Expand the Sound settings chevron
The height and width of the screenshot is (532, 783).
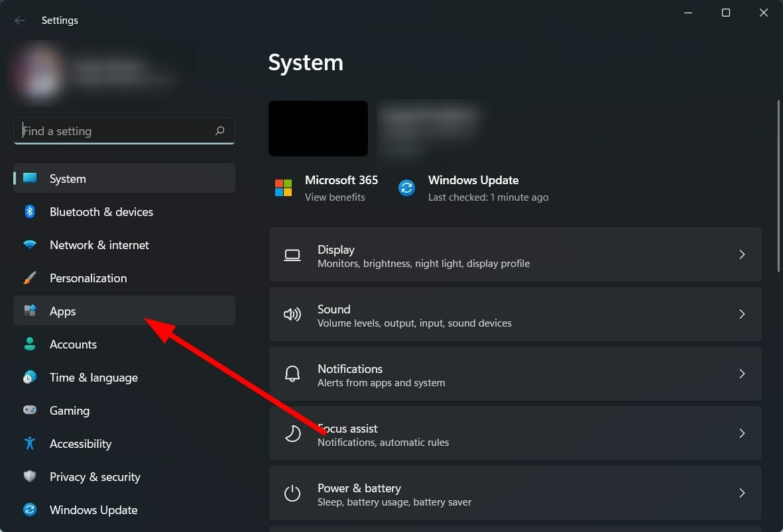coord(742,314)
